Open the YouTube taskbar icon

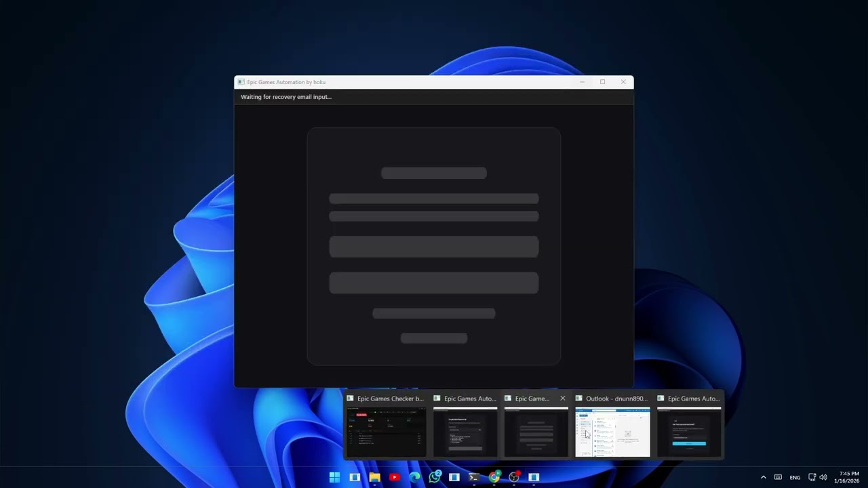click(x=394, y=477)
